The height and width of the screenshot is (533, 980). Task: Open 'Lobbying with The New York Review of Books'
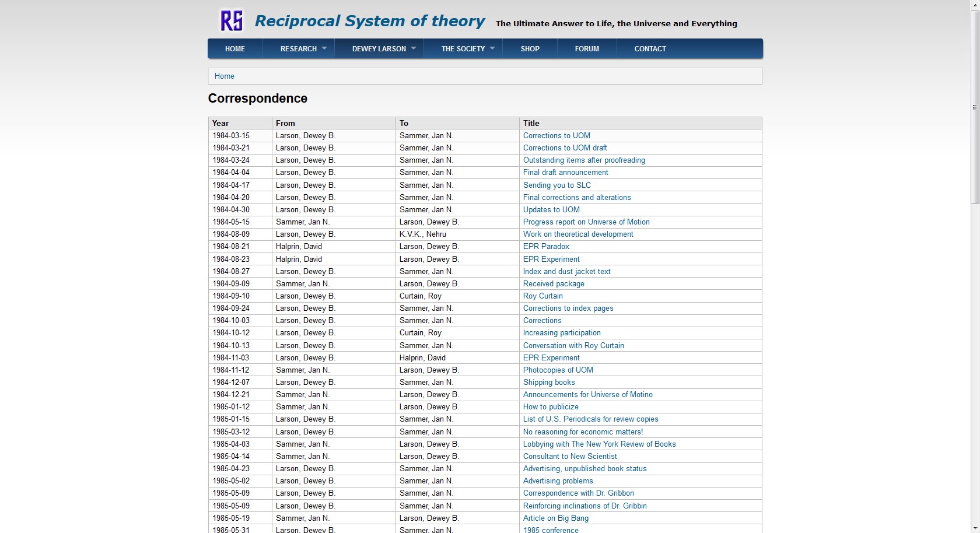point(599,444)
